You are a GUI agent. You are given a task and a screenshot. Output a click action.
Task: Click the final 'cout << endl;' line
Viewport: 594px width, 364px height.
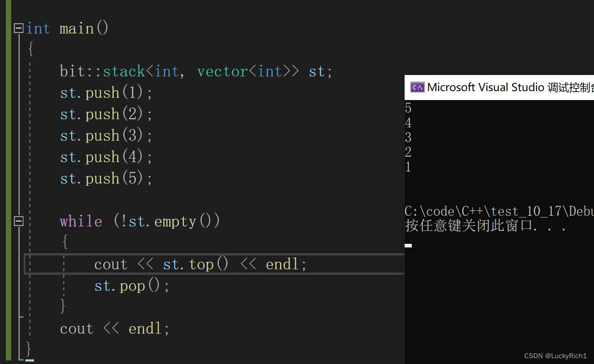115,329
